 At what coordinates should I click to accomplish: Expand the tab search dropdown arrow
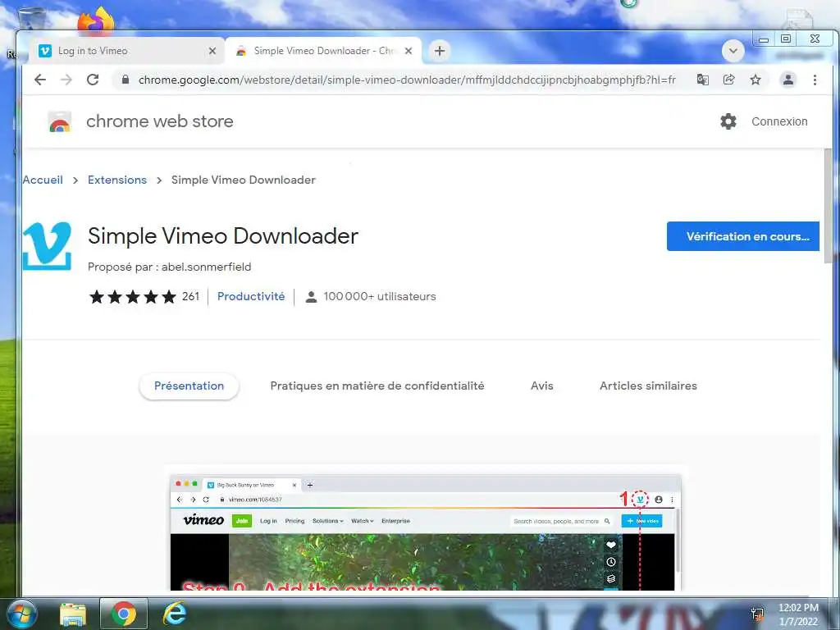pos(733,51)
